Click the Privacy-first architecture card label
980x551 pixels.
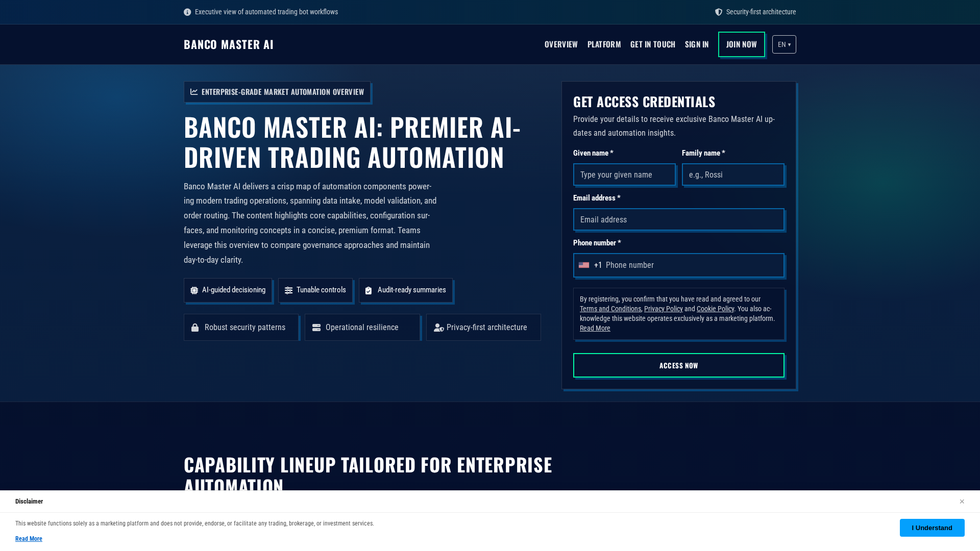(x=487, y=328)
